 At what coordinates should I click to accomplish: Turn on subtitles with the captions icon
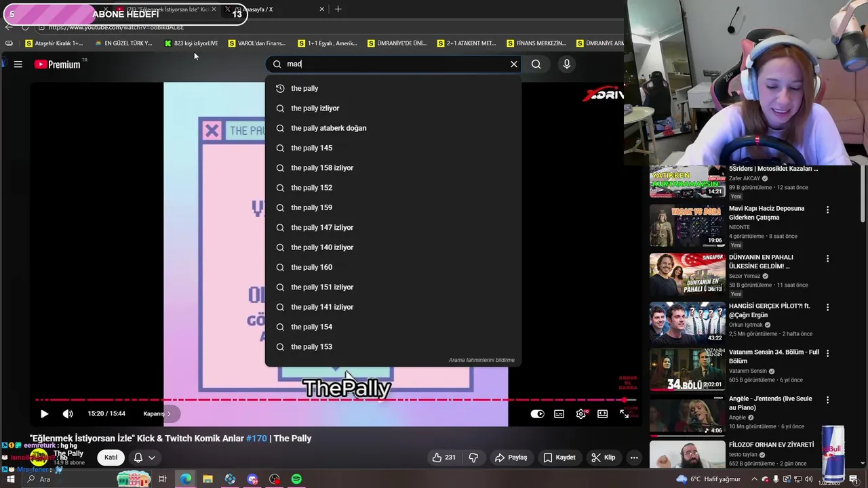pyautogui.click(x=559, y=413)
